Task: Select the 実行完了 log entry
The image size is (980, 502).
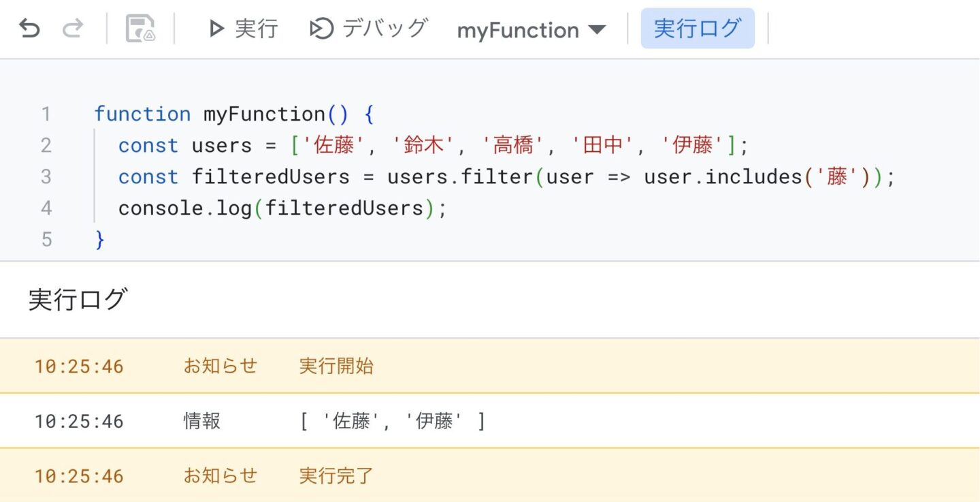Action: click(336, 475)
